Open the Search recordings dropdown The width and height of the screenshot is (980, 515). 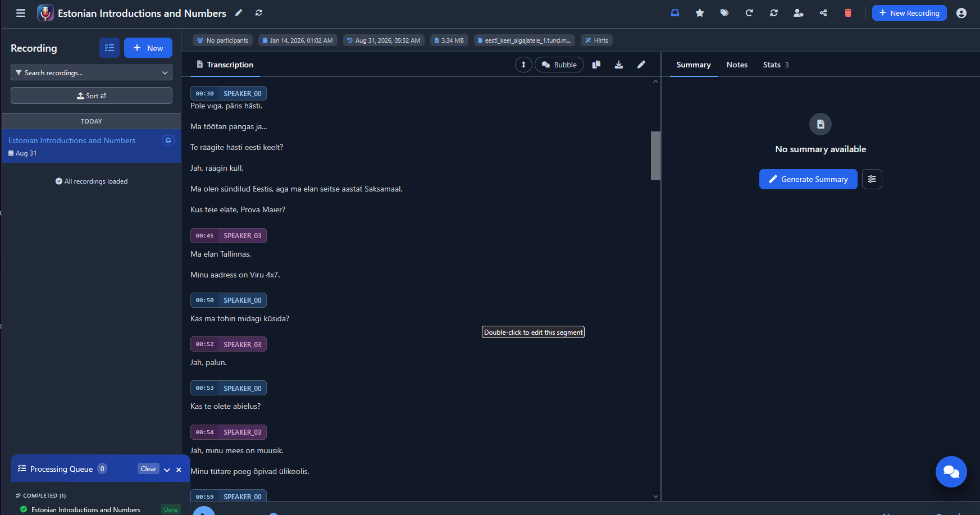(x=92, y=72)
